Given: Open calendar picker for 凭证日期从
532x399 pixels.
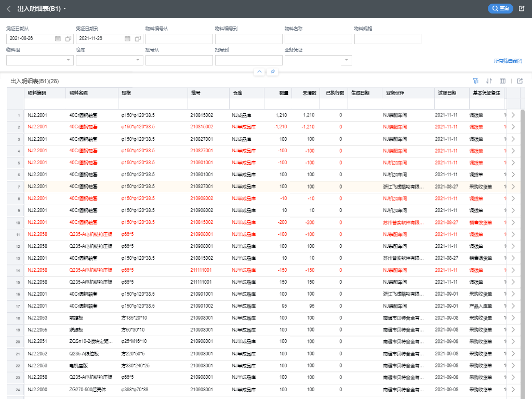Looking at the screenshot, I should tap(58, 38).
